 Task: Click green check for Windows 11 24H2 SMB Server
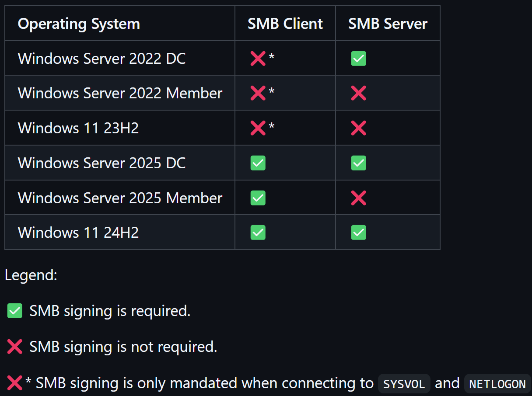point(358,232)
